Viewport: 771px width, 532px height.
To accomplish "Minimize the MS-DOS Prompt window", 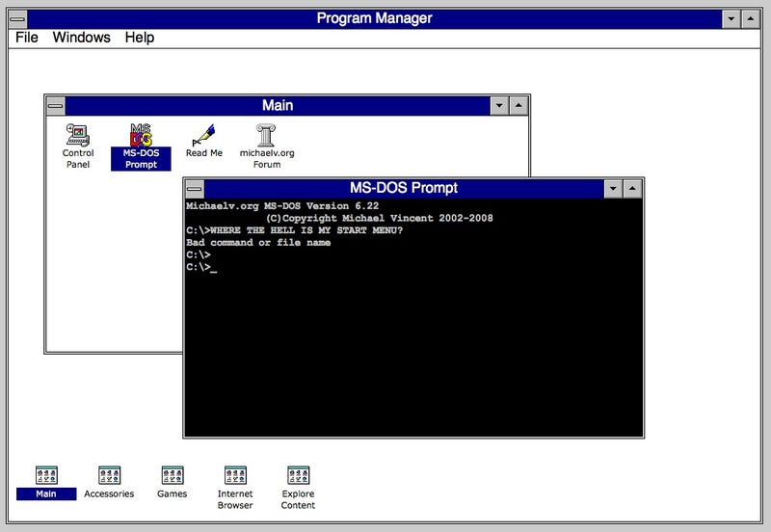I will pyautogui.click(x=613, y=188).
